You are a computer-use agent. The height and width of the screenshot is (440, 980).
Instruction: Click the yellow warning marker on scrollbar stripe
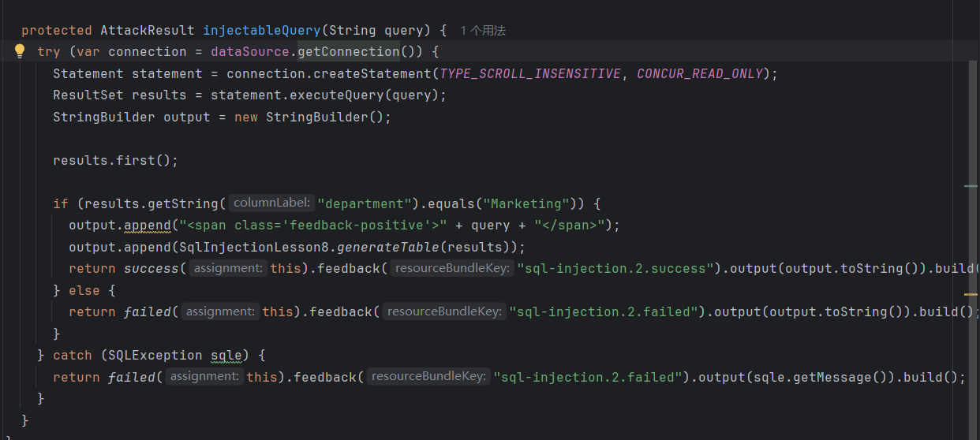tap(971, 294)
